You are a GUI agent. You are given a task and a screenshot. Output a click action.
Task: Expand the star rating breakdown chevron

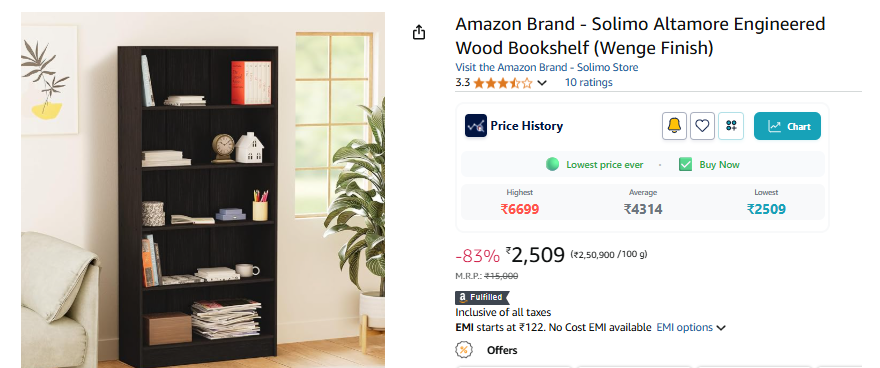click(x=542, y=83)
